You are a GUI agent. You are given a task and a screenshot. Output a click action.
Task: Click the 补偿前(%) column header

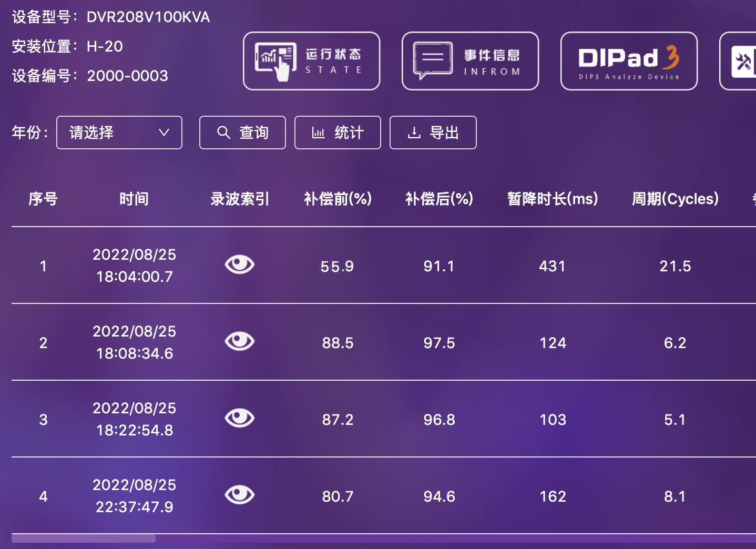(x=338, y=199)
